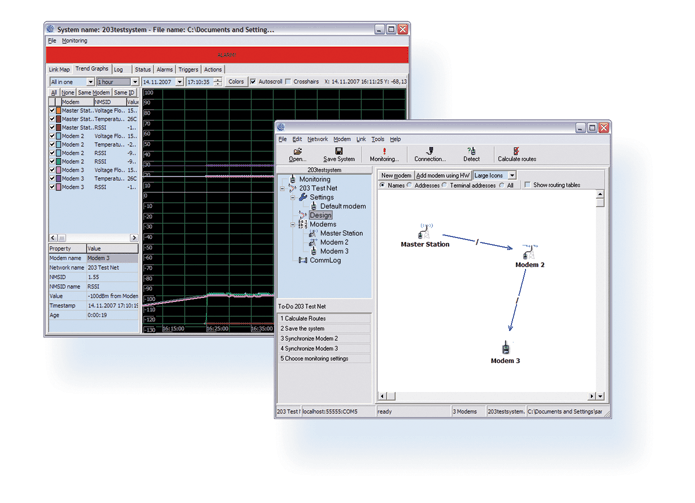Click the design canvas scroll-up arrow
This screenshot has height=503, width=695.
point(600,194)
